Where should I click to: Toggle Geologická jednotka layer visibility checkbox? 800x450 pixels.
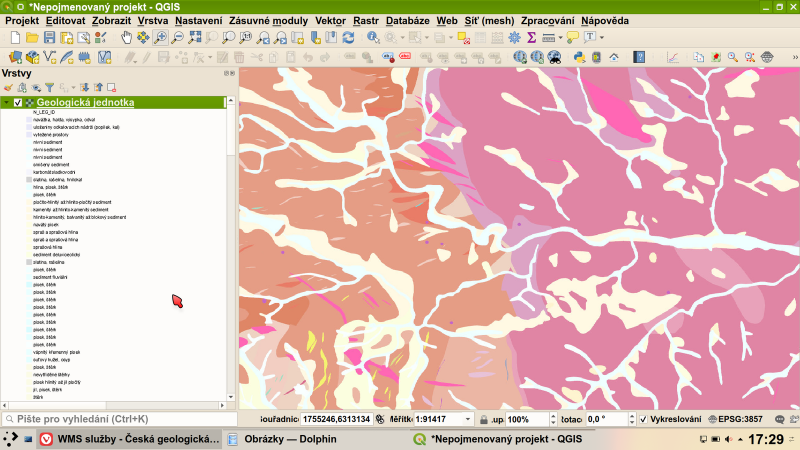pos(18,102)
